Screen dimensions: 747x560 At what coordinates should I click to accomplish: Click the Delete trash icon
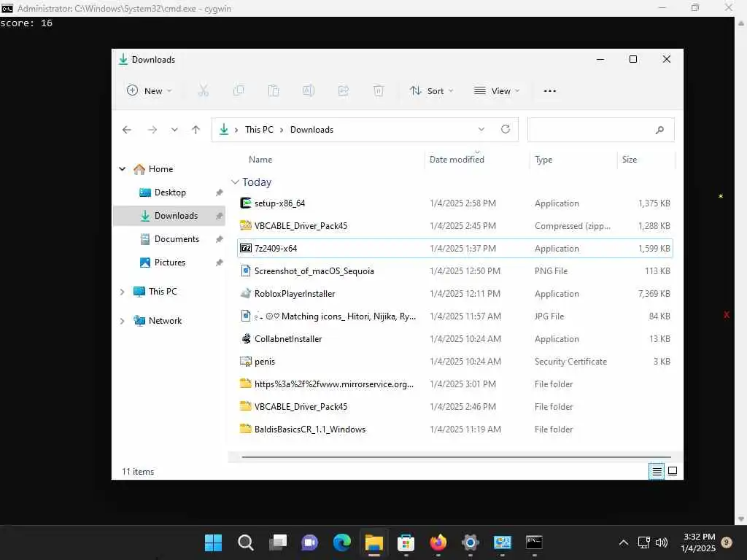click(379, 90)
